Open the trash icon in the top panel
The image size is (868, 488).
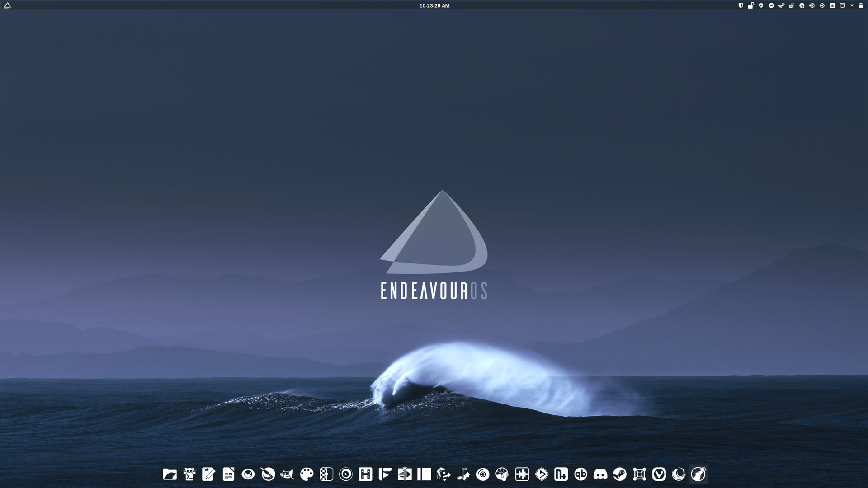(861, 5)
